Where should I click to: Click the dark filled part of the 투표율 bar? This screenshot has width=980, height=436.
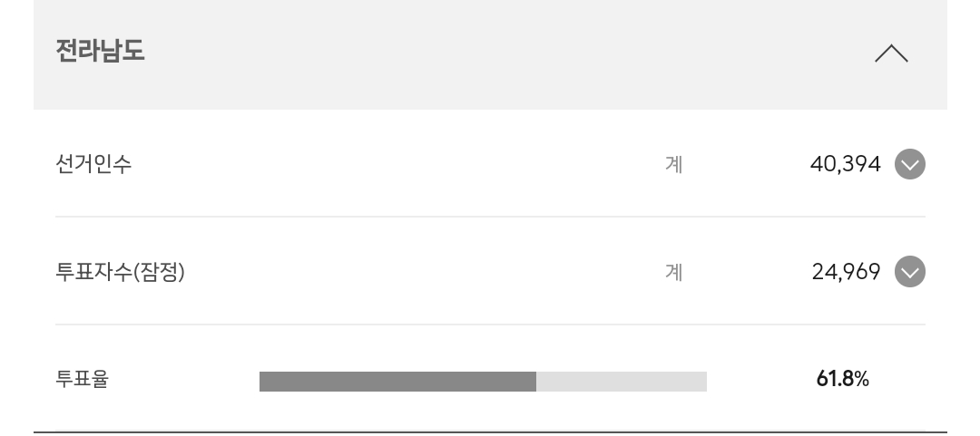[397, 382]
